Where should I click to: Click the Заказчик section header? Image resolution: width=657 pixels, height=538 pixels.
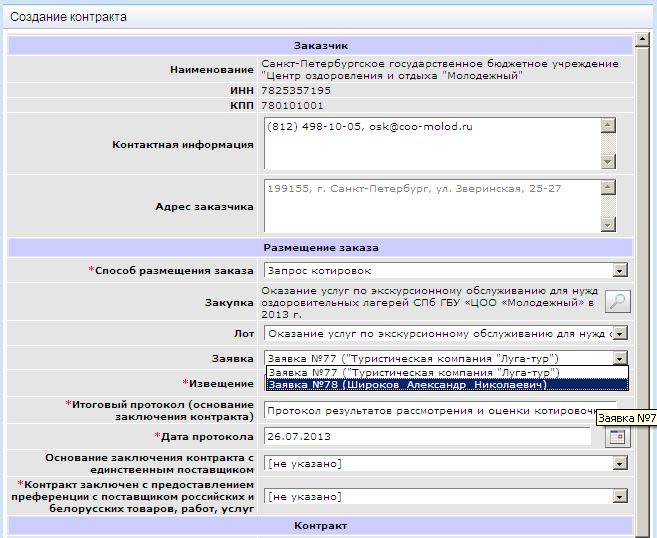(320, 46)
